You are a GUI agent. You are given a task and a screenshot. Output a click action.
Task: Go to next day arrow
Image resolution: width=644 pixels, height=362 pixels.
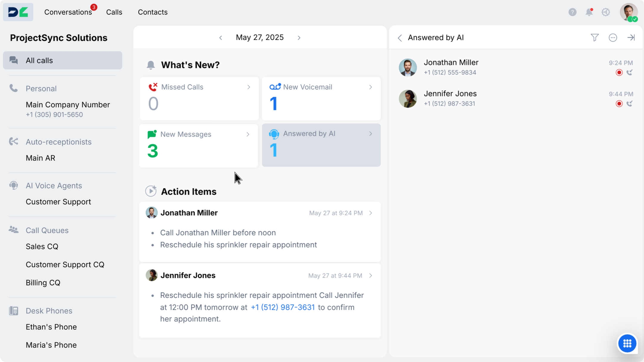pos(299,38)
